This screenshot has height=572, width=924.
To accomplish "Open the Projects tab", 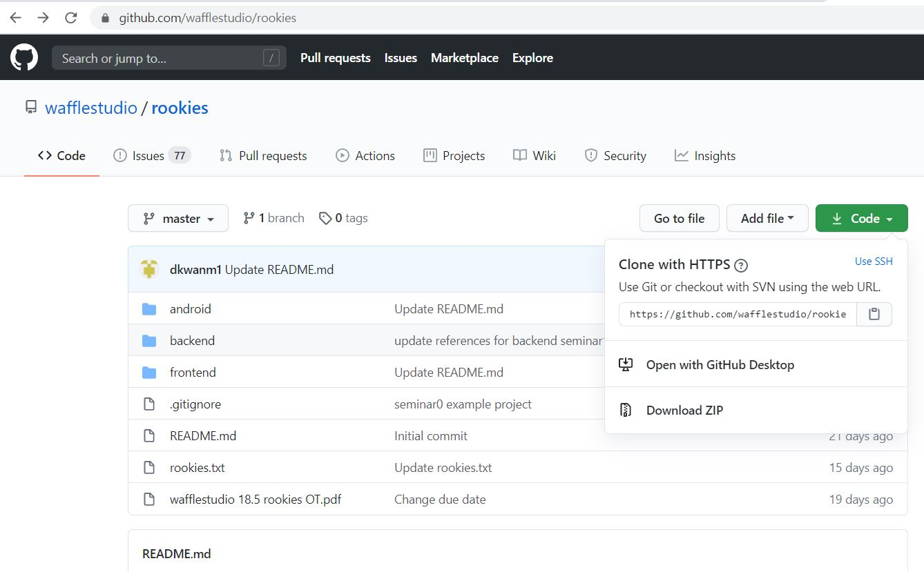I will 454,156.
